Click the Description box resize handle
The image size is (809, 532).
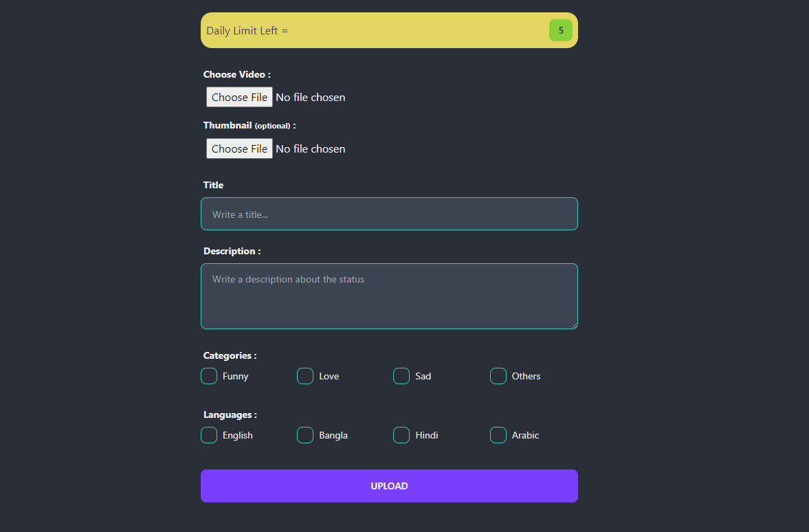coord(573,324)
